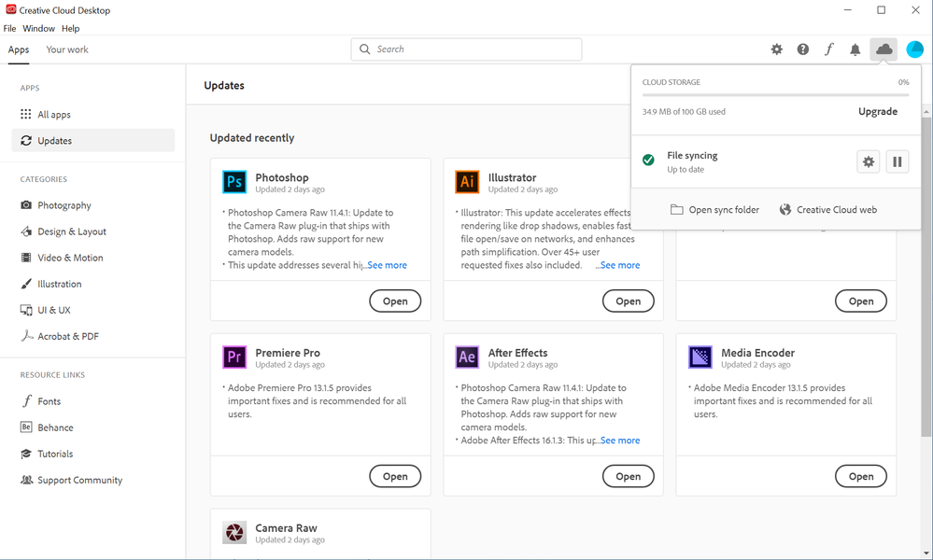This screenshot has height=560, width=933.
Task: Click Upgrade cloud storage
Action: tap(877, 111)
